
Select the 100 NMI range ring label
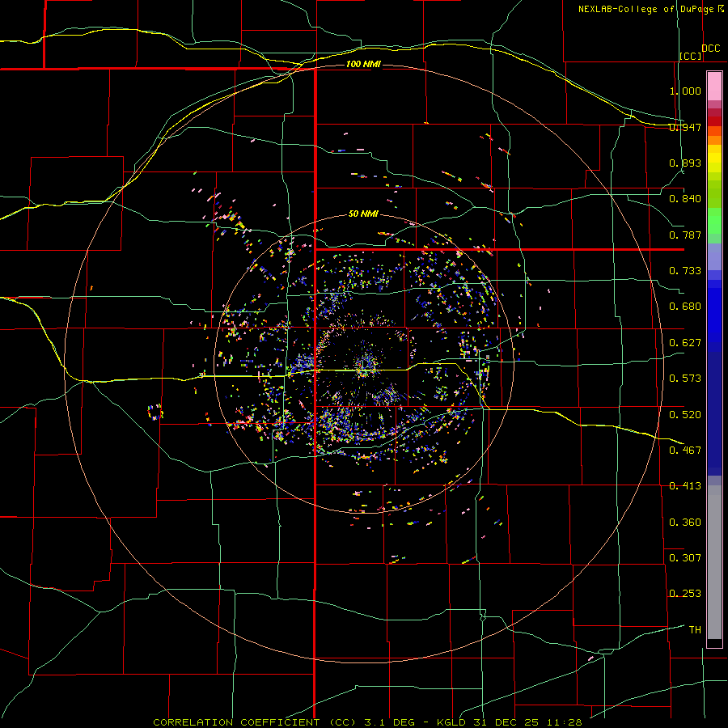coord(363,64)
